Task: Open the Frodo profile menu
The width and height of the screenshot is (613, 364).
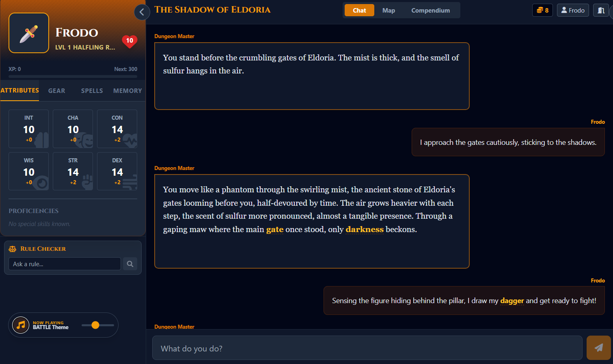Action: click(573, 10)
